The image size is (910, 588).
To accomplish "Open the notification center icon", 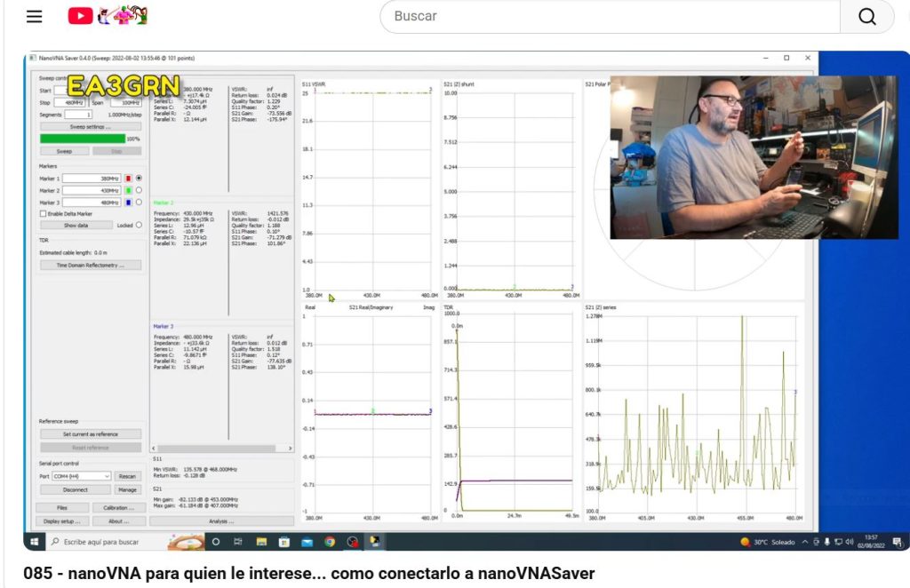I will pos(898,542).
